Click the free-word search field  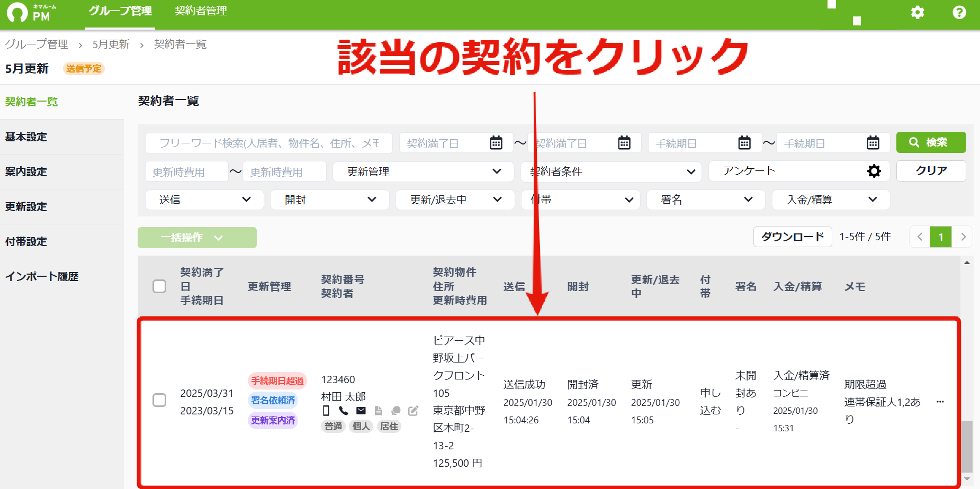click(x=269, y=143)
